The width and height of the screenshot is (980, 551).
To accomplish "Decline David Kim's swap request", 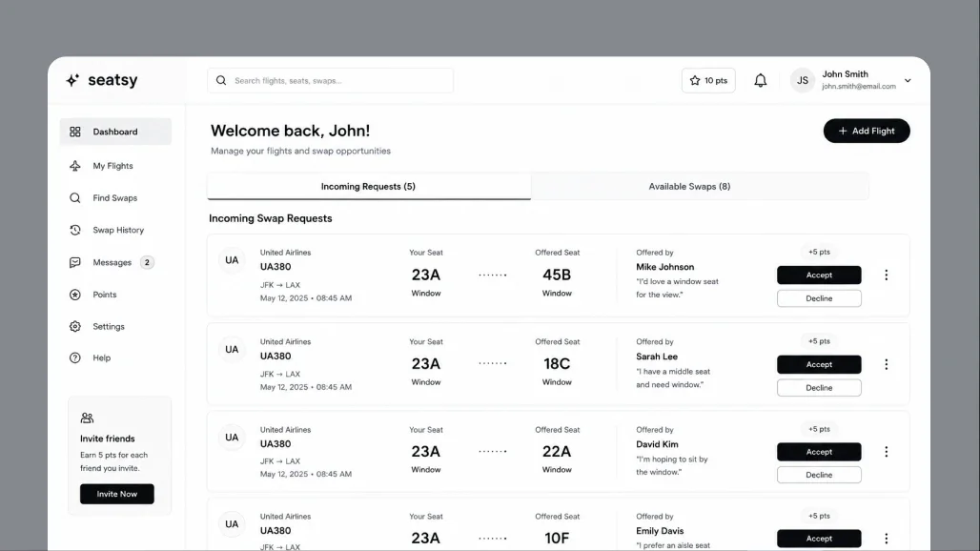I will (x=819, y=475).
